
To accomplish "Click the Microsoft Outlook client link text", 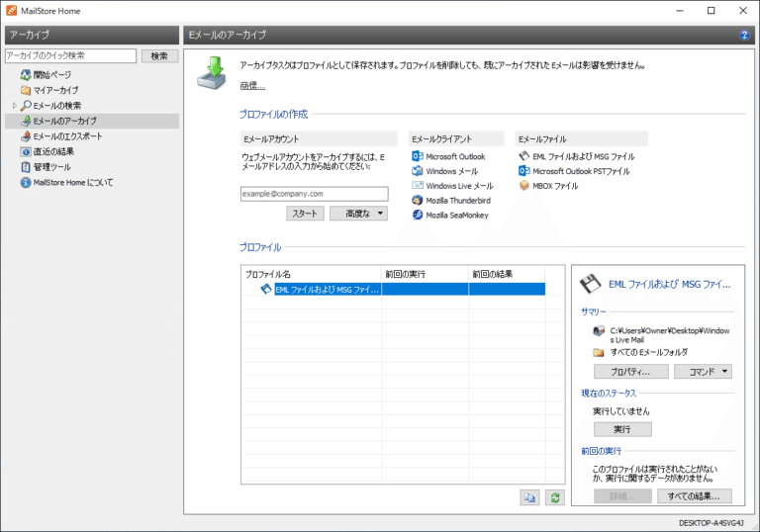I will (455, 156).
